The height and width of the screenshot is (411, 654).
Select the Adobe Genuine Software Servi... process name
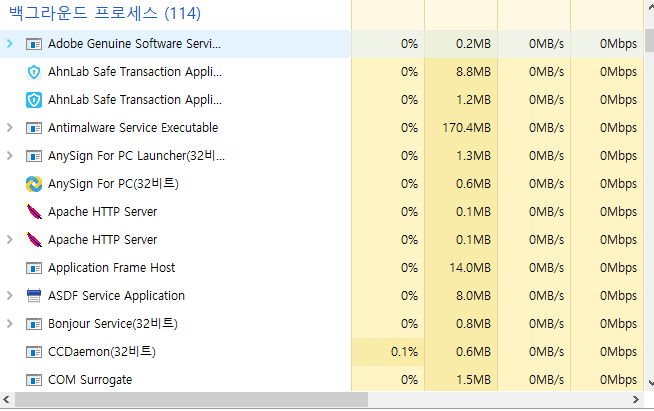coord(134,43)
